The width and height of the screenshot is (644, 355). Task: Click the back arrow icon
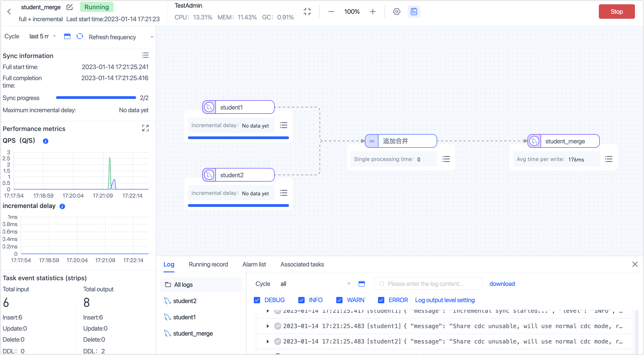click(x=9, y=12)
